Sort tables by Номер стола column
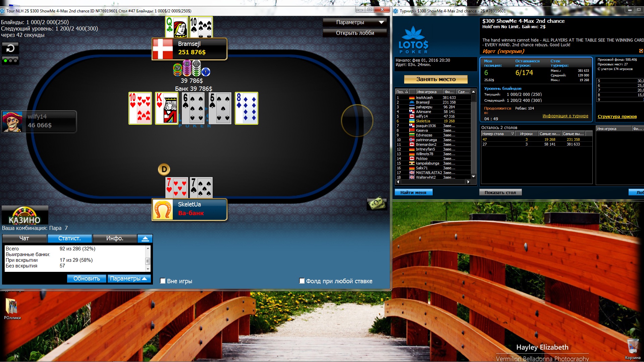 click(498, 134)
